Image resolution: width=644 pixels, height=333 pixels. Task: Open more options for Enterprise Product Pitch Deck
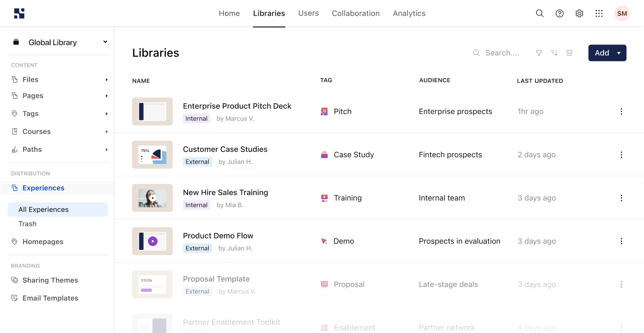[x=621, y=111]
